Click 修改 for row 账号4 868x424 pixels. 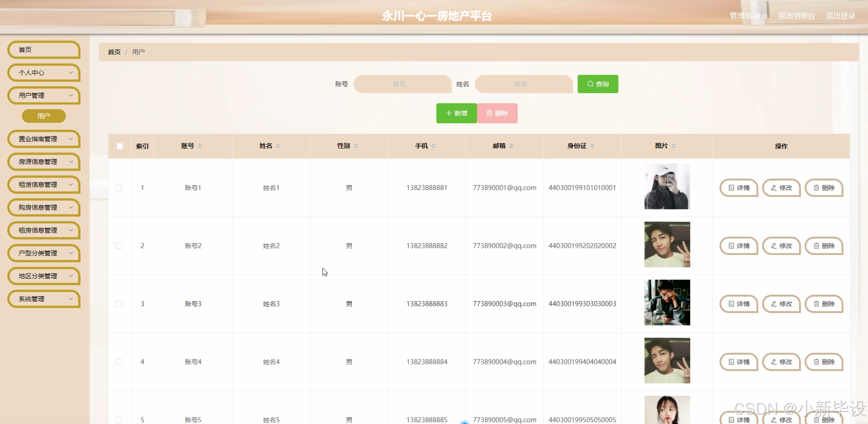pos(781,362)
